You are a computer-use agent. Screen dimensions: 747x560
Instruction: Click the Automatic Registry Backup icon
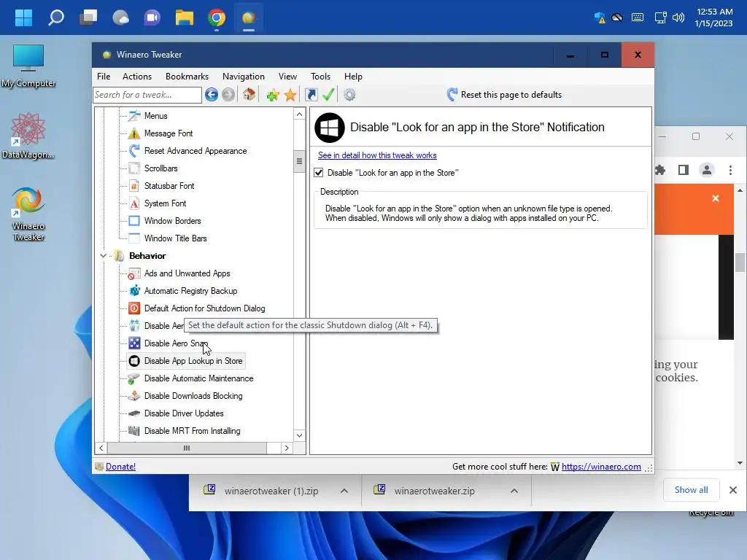[134, 291]
